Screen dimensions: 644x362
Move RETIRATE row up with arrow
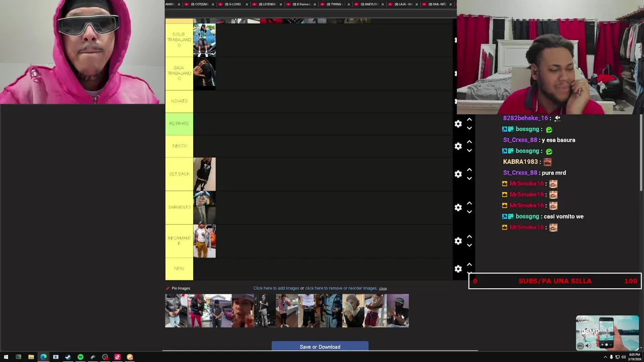(x=469, y=120)
